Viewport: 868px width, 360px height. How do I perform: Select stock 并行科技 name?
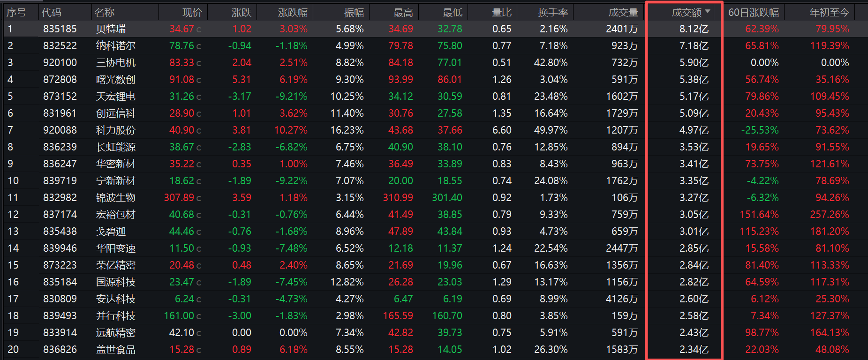pos(116,316)
